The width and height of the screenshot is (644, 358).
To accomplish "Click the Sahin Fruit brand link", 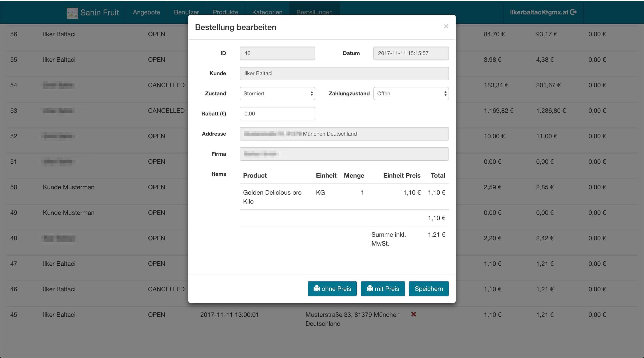I will coord(100,13).
